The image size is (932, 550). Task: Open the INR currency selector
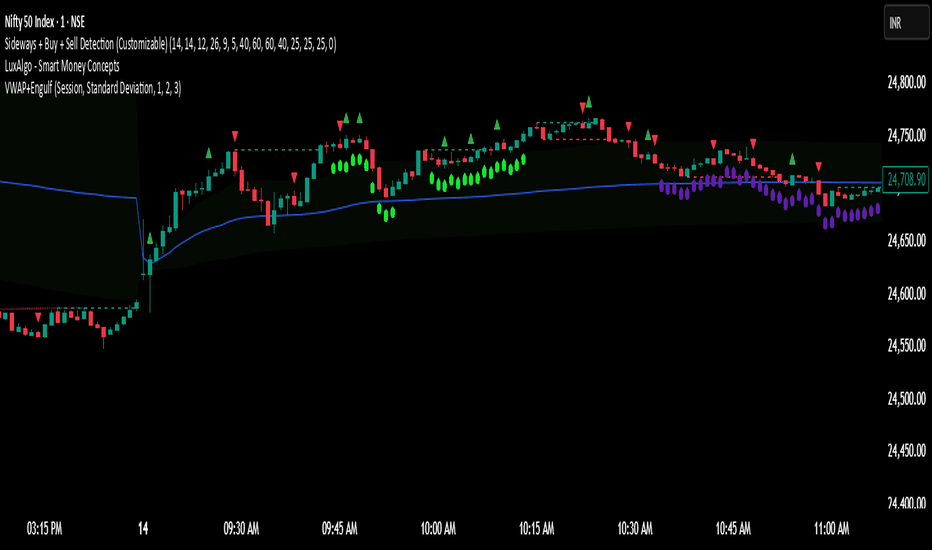click(906, 23)
